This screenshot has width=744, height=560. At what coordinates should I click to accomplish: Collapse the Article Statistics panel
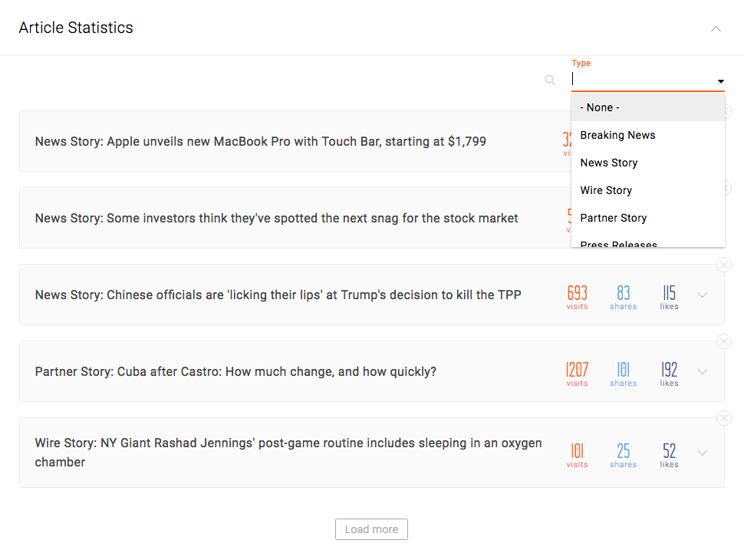click(716, 28)
